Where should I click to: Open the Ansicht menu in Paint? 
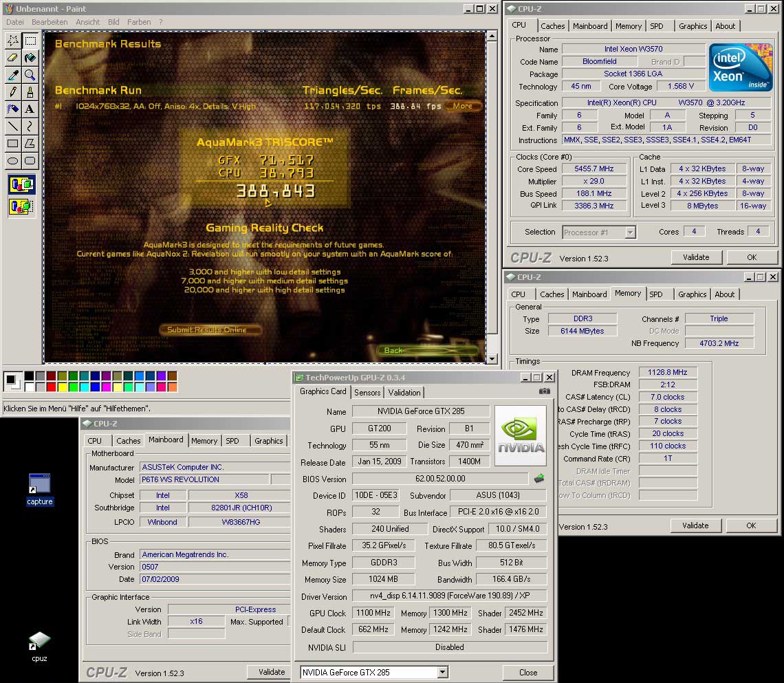tap(87, 22)
